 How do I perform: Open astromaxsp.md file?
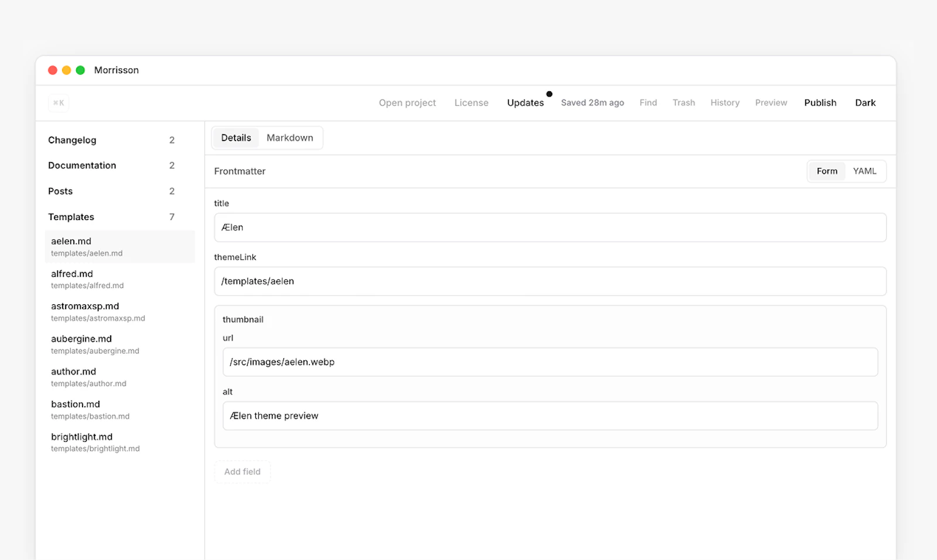(x=119, y=312)
